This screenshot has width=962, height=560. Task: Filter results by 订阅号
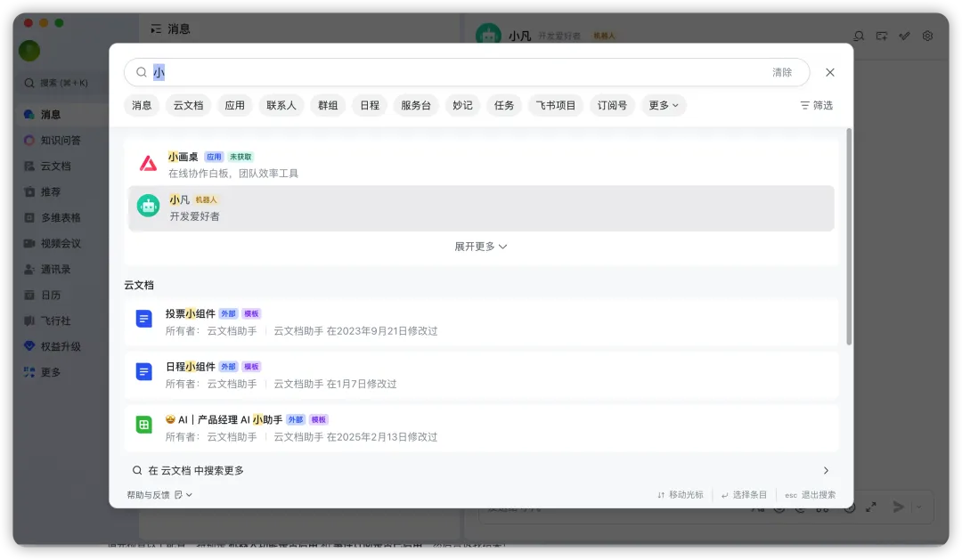pos(612,105)
